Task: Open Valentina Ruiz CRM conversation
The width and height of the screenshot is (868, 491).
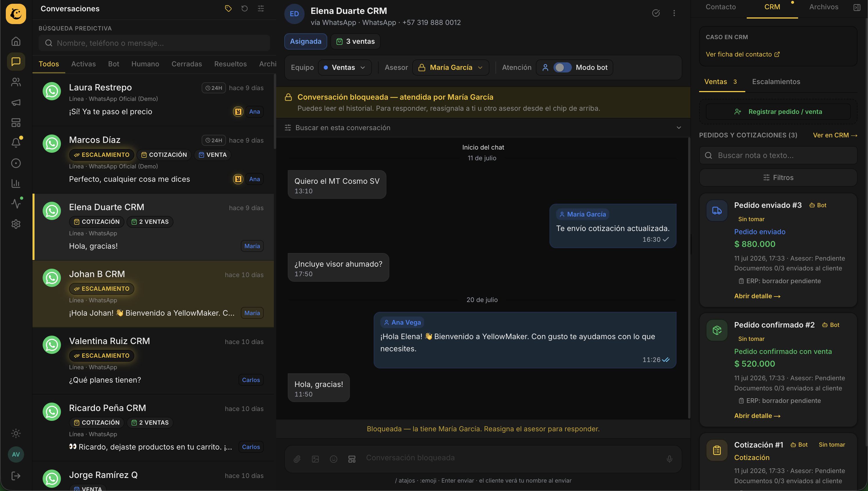Action: point(153,361)
